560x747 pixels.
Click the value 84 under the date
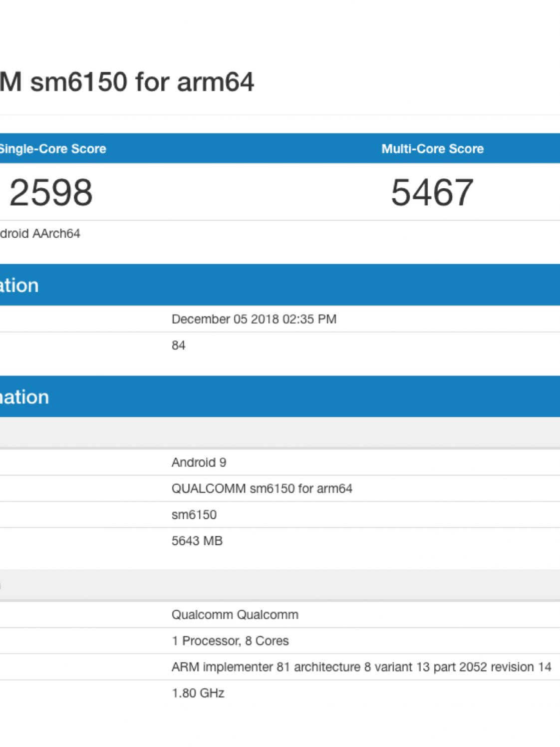tap(178, 346)
